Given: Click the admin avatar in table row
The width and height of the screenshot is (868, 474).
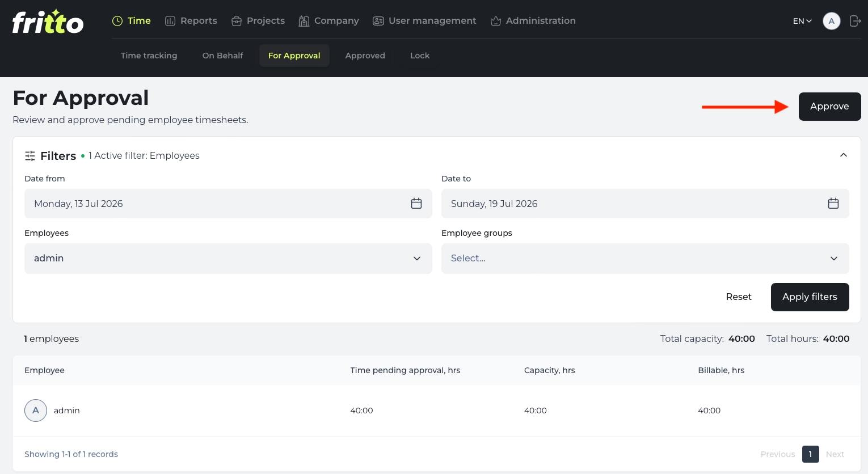Looking at the screenshot, I should click(36, 410).
